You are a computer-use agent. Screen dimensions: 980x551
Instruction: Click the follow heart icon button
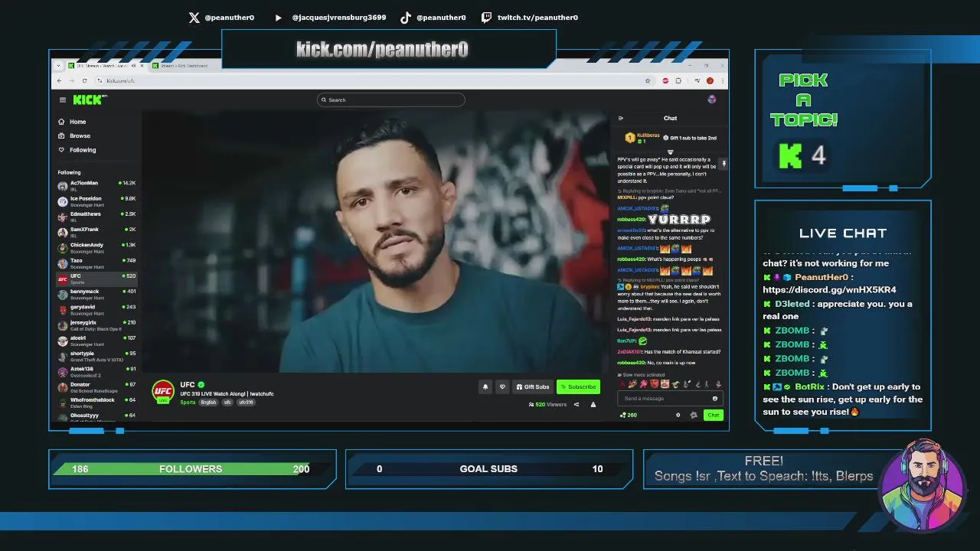point(502,386)
